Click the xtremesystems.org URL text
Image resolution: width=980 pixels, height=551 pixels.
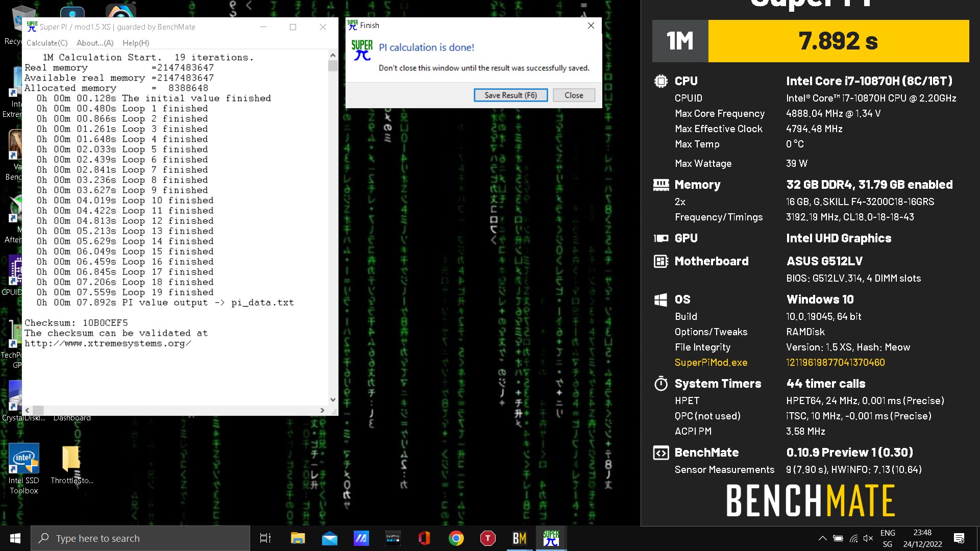[108, 343]
